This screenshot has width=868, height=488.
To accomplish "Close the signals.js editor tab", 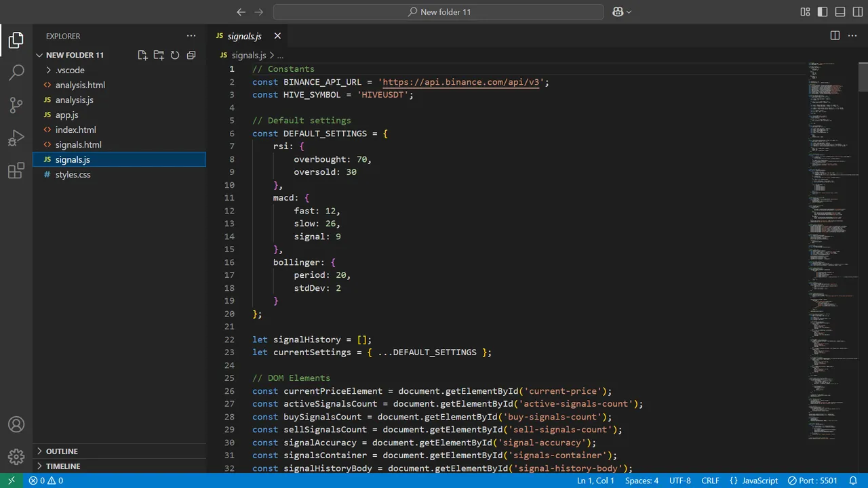I will [x=277, y=36].
